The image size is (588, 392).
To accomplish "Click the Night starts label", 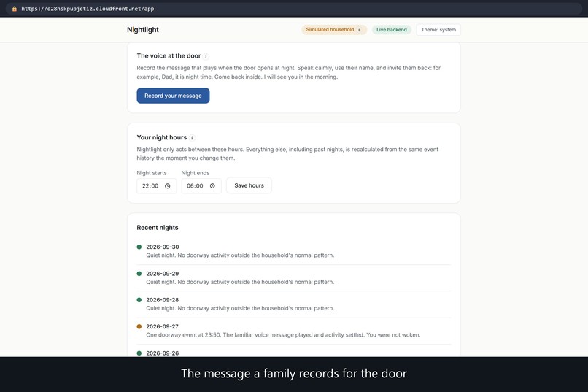I will pyautogui.click(x=152, y=173).
